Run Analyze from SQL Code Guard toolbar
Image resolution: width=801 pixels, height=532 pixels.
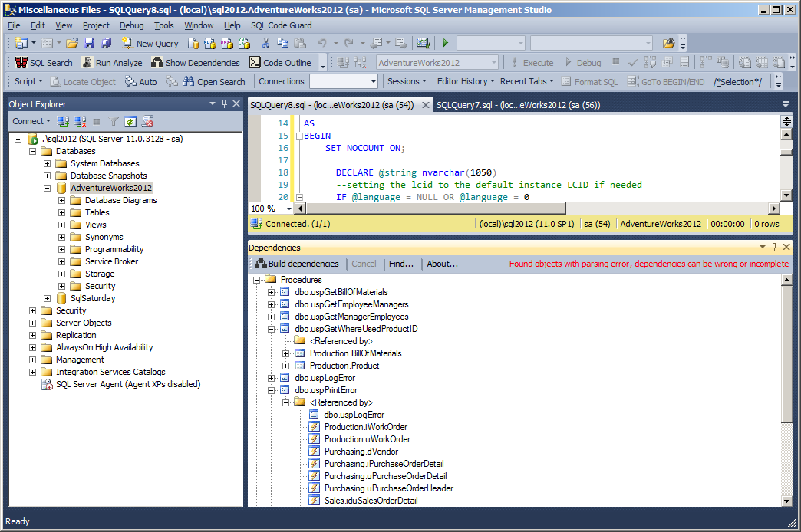112,63
